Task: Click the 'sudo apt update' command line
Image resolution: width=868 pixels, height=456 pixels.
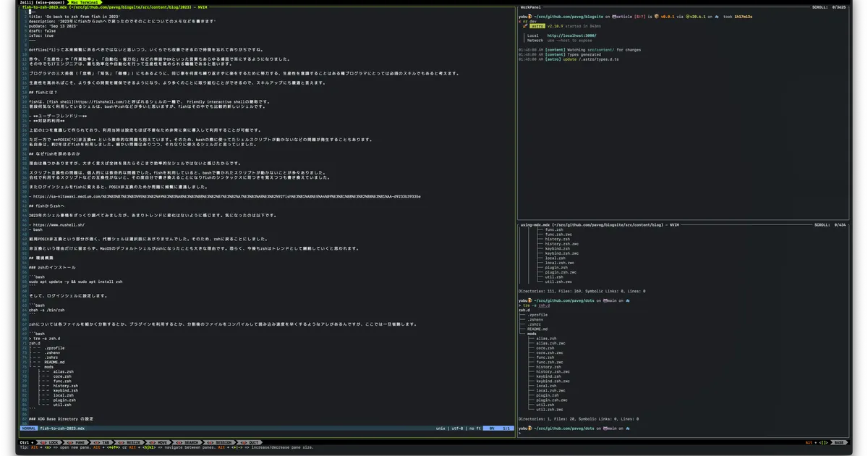Action: point(75,281)
